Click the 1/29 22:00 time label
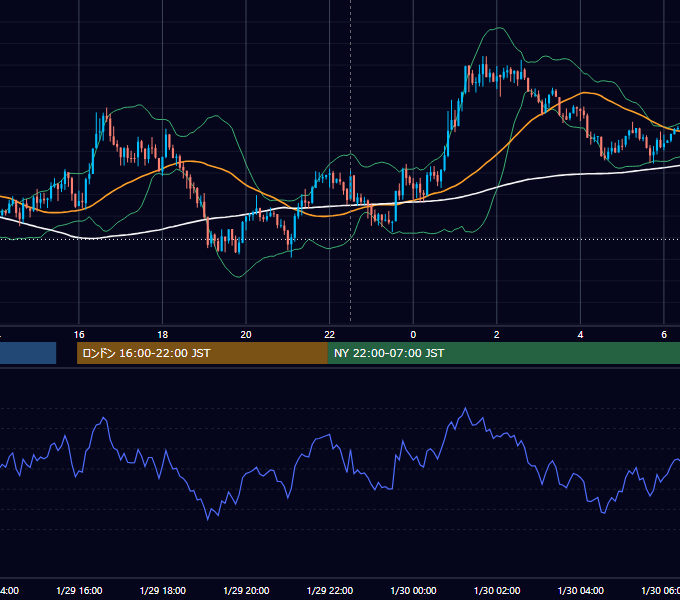 330,590
